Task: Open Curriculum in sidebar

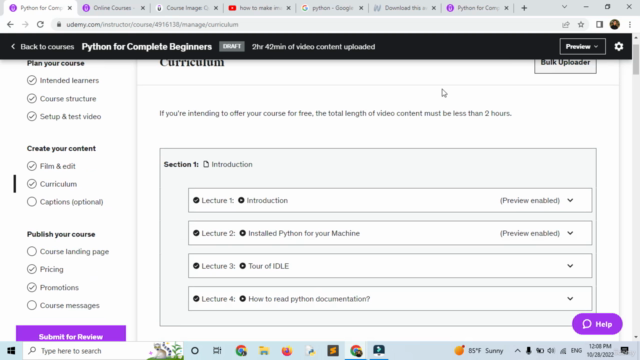Action: click(x=58, y=184)
